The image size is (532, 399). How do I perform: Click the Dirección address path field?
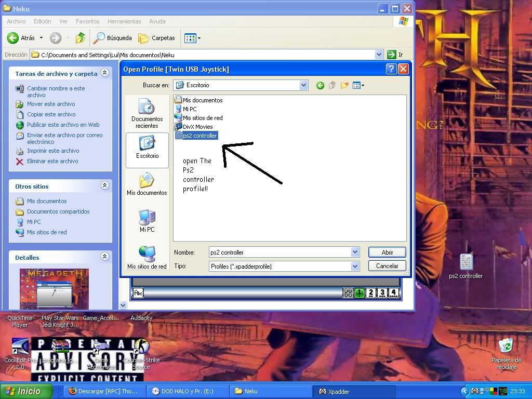pyautogui.click(x=203, y=55)
